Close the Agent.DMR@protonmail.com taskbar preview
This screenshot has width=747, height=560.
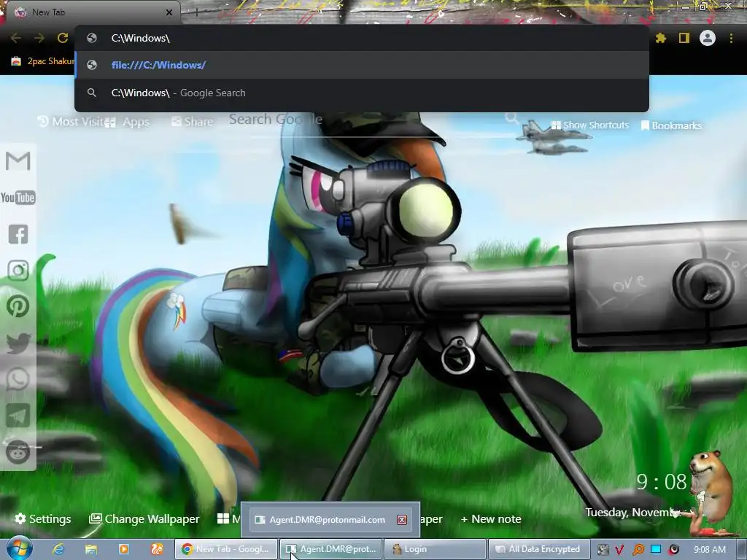tap(402, 519)
